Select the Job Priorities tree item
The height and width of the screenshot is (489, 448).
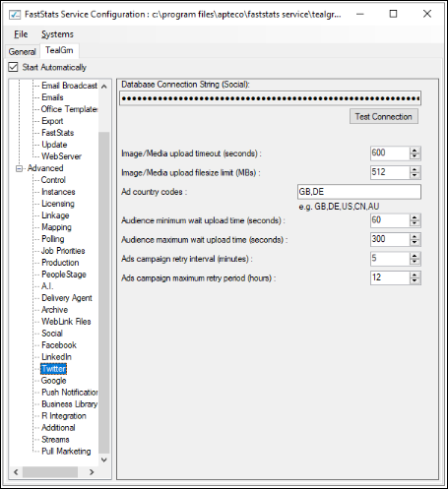63,251
